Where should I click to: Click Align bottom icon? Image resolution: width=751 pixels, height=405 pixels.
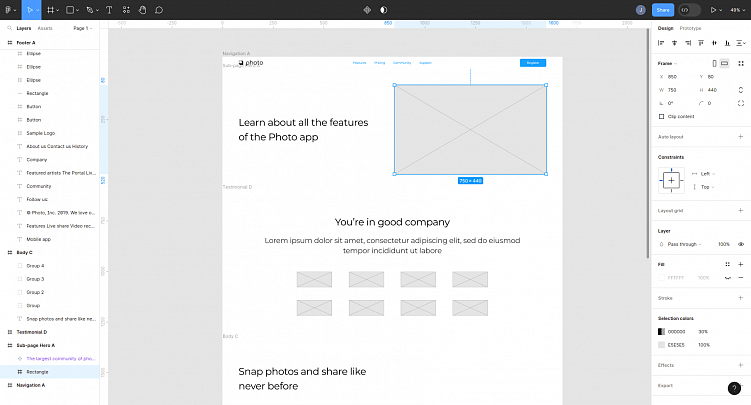tap(727, 43)
